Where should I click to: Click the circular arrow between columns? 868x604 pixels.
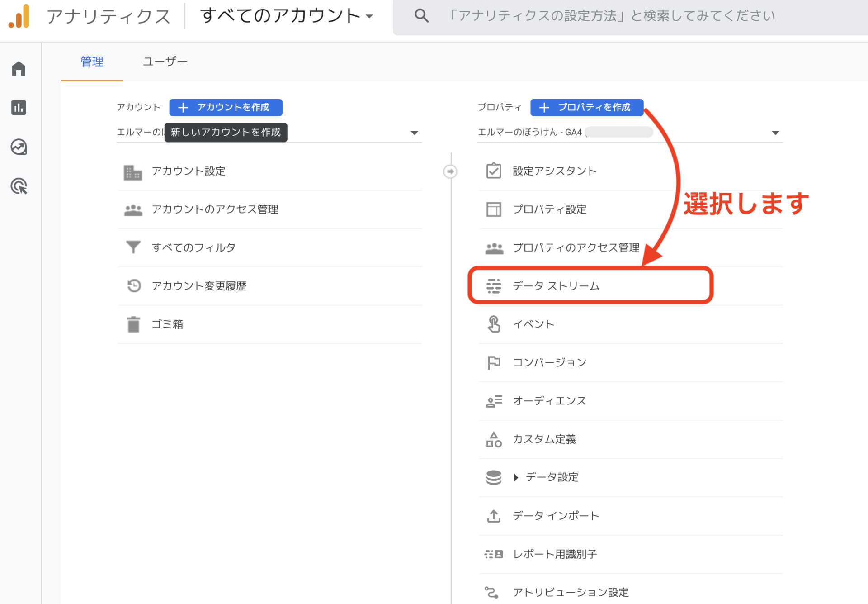450,171
